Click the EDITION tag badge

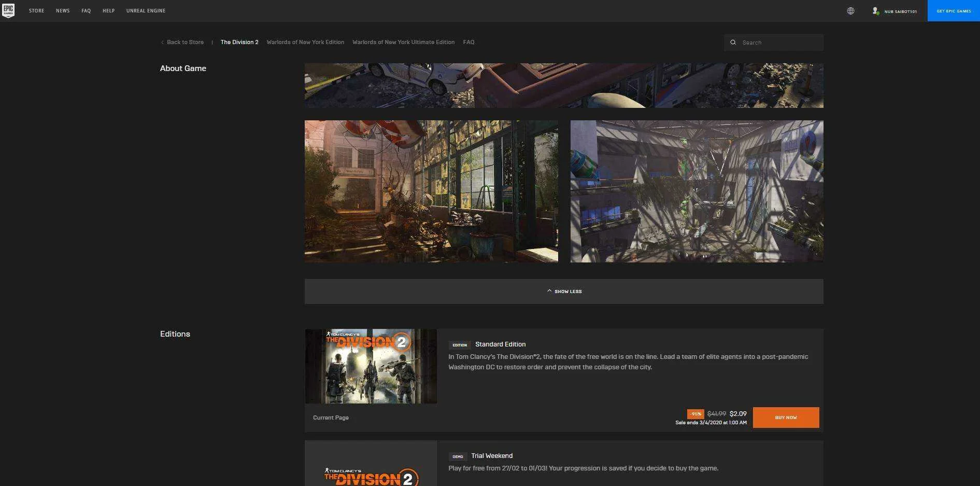(x=460, y=345)
